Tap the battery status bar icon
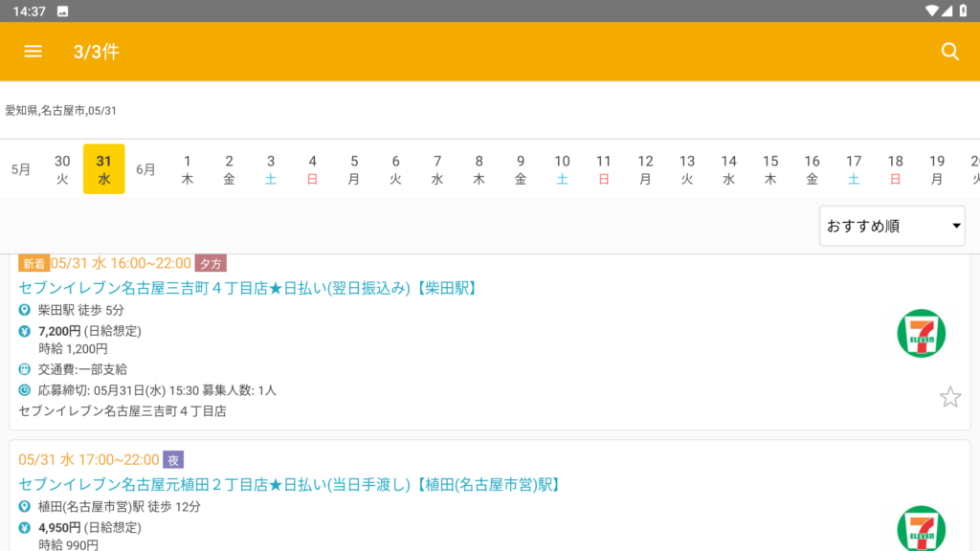The image size is (980, 551). [x=964, y=11]
